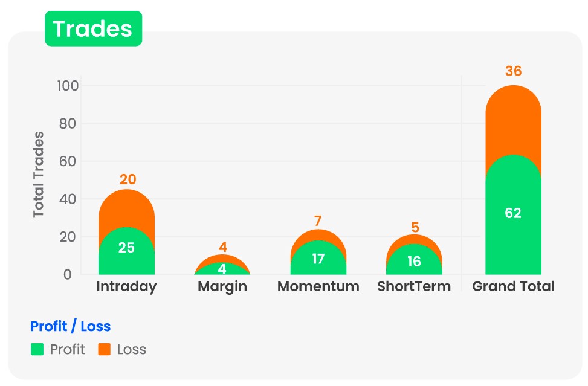Click the Profit / Loss legend heading

[x=70, y=326]
